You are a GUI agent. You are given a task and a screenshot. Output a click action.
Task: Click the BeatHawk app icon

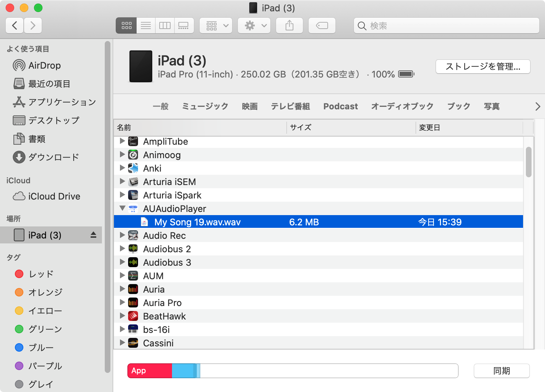(133, 316)
